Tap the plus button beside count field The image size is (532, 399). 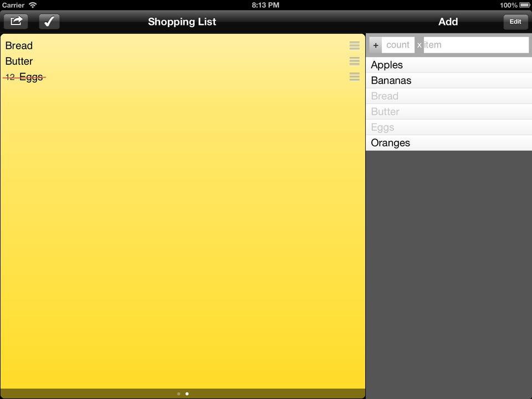coord(376,45)
